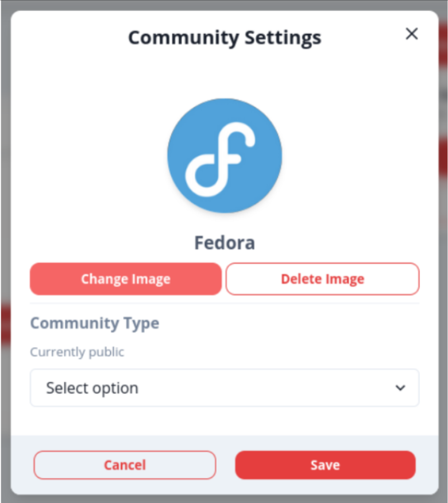Click the gray footer bar between the buttons
This screenshot has height=503, width=448.
(x=226, y=465)
